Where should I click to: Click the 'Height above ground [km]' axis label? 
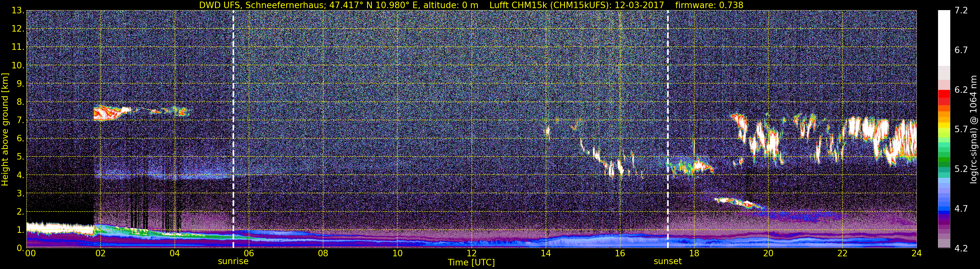tap(5, 129)
